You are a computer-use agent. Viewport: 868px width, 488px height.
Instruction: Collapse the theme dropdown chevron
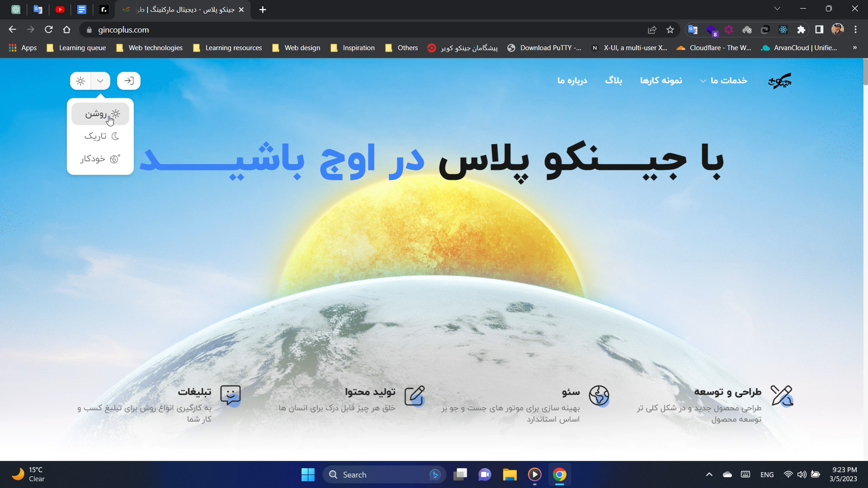click(x=100, y=81)
